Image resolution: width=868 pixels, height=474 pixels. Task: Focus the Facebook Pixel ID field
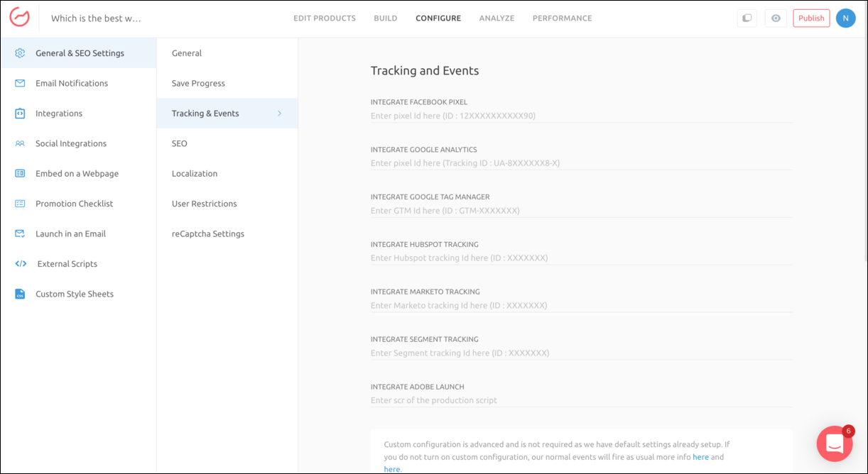[581, 116]
